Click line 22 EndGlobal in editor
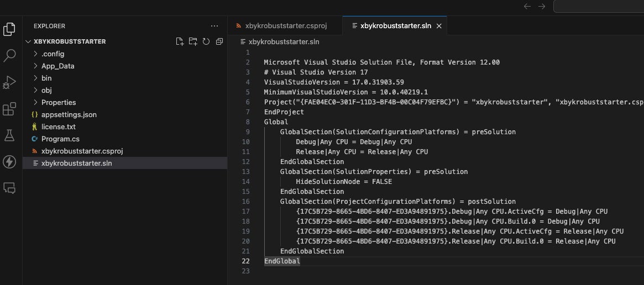The image size is (644, 285). (282, 261)
